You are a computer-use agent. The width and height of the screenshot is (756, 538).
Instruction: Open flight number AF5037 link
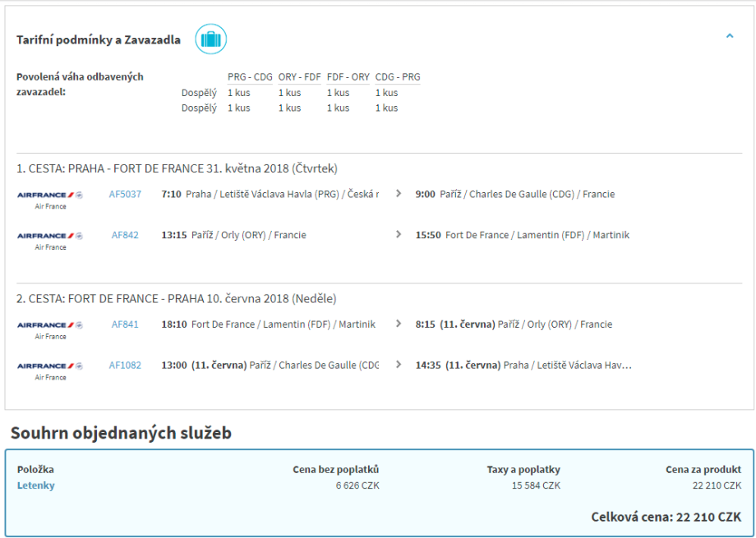[125, 195]
